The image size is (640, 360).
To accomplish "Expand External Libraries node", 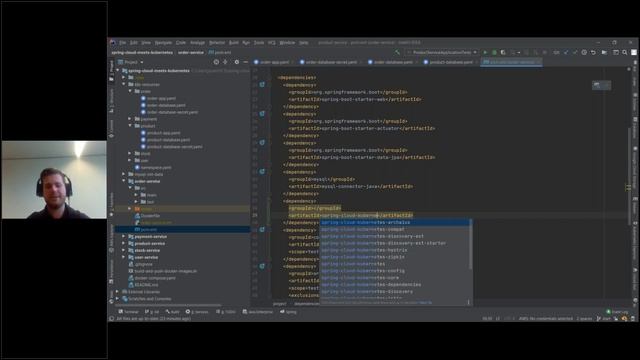I will [x=118, y=292].
